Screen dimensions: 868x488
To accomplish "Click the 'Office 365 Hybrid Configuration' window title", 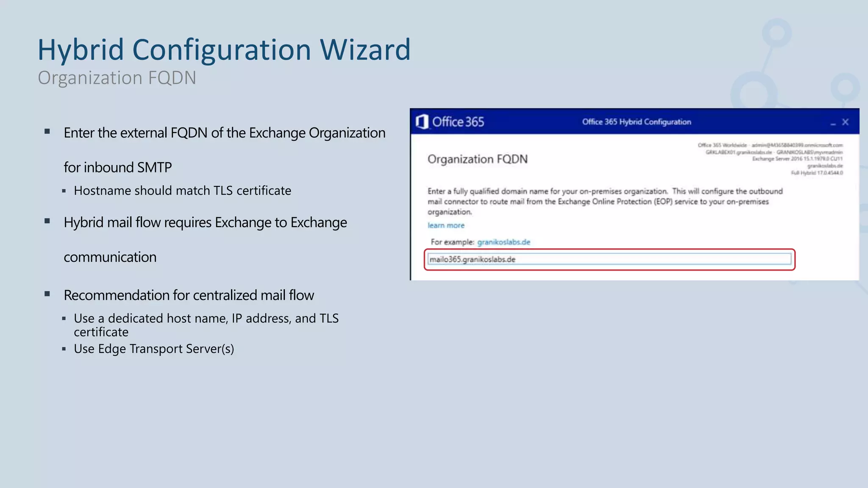I will click(637, 122).
